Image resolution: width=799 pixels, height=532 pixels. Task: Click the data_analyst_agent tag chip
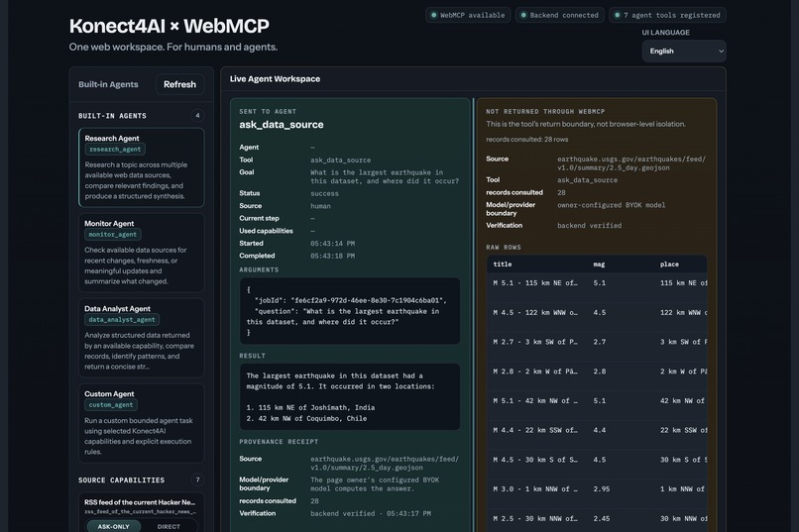click(122, 320)
